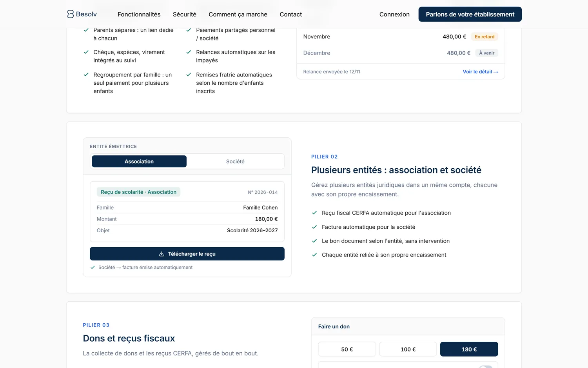The image size is (588, 368).
Task: Click receipt number N° 2026-014
Action: point(263,192)
